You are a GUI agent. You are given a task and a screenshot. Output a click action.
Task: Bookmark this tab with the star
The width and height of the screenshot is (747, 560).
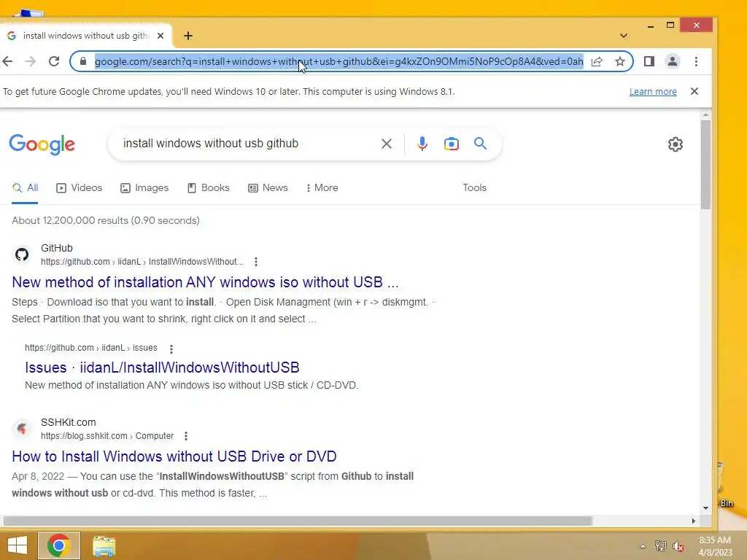620,61
